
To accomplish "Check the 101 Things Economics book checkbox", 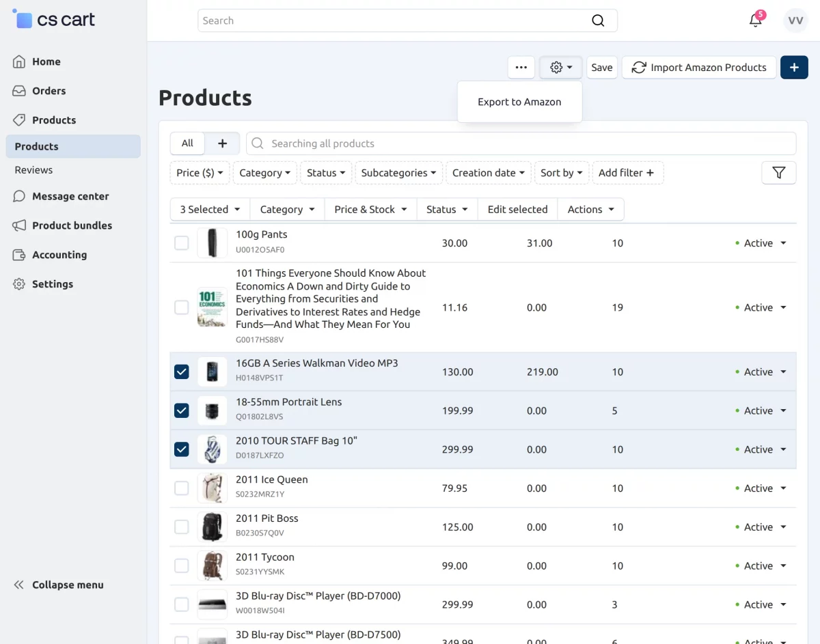I will 181,307.
